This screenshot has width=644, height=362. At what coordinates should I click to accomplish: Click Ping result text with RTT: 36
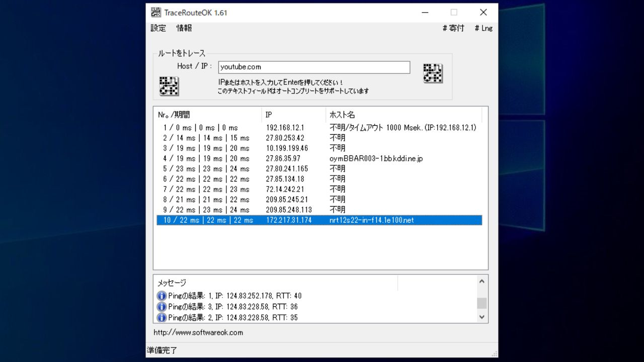click(233, 307)
